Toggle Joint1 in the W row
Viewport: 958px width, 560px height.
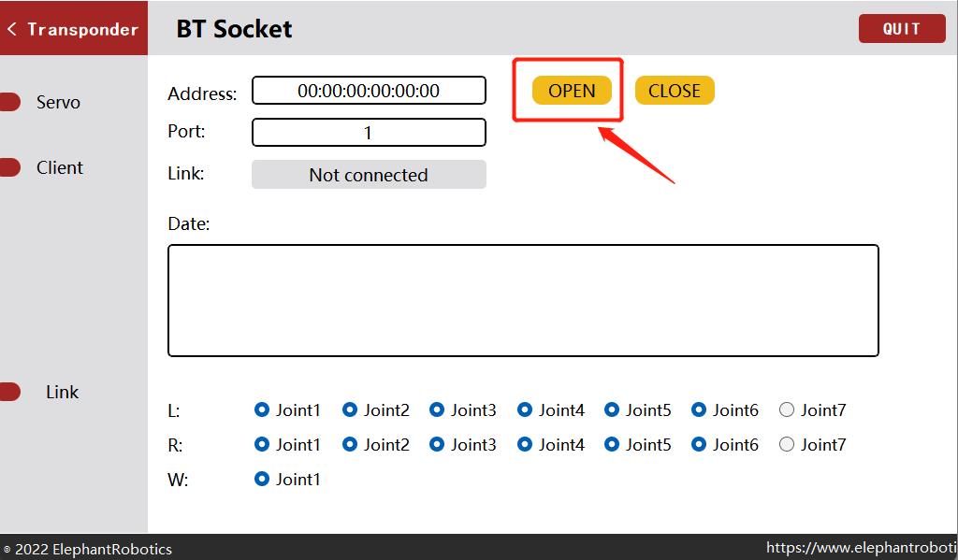pyautogui.click(x=262, y=479)
